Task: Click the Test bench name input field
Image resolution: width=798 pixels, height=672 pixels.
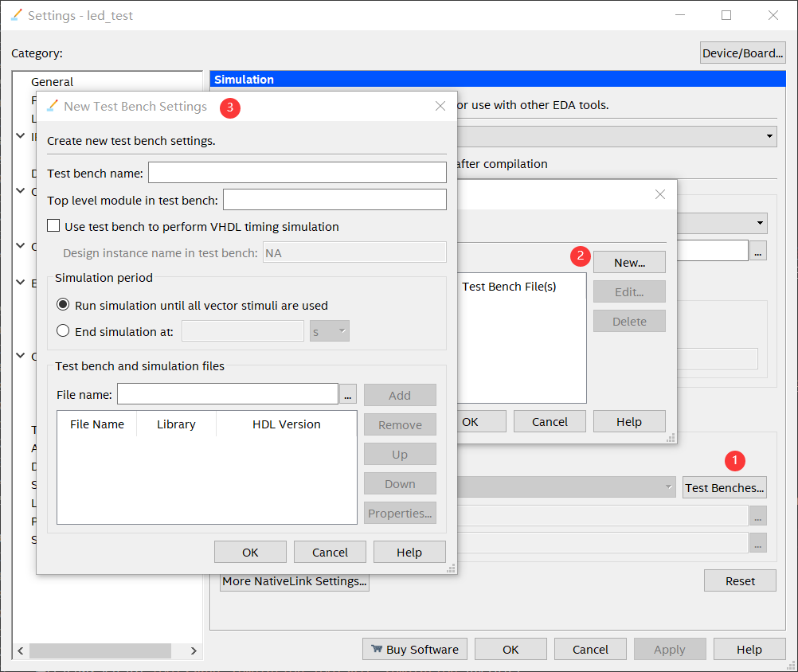Action: (297, 173)
